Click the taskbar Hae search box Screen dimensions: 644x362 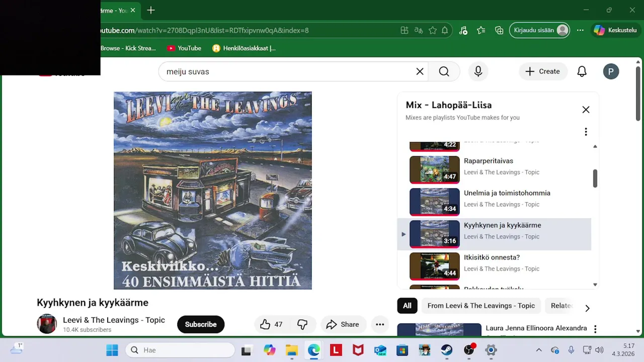pyautogui.click(x=180, y=350)
